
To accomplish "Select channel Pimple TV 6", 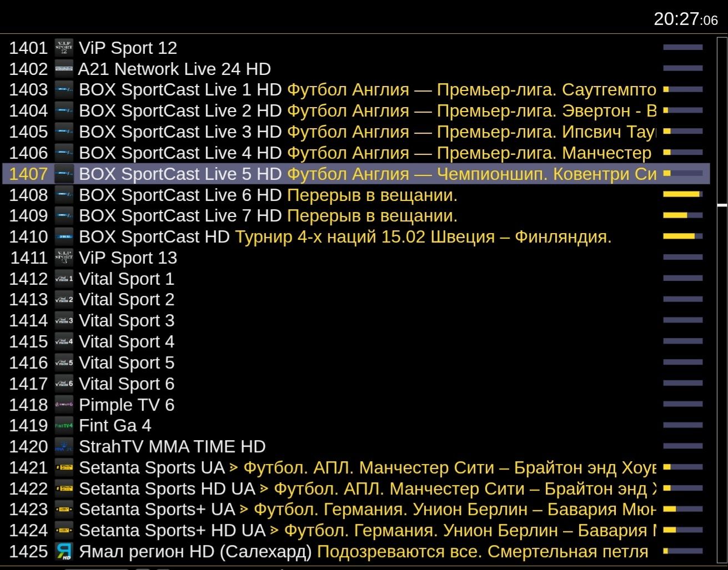I will coord(356,405).
